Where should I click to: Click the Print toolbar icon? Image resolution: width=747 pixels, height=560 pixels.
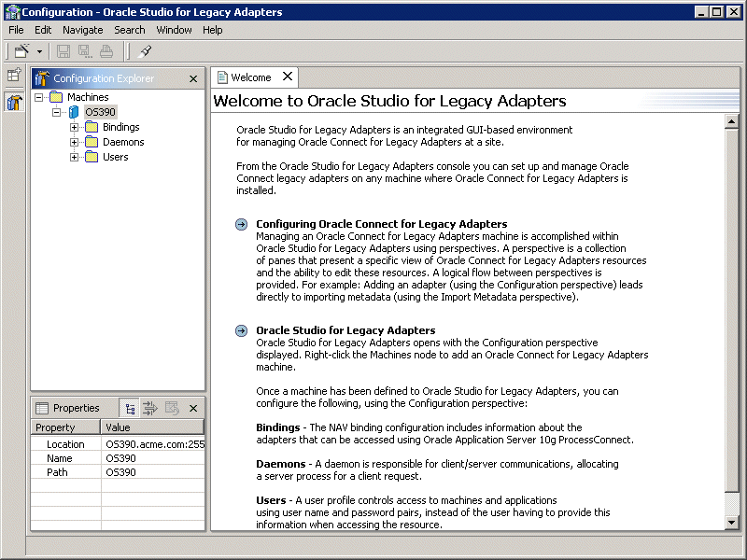point(106,51)
